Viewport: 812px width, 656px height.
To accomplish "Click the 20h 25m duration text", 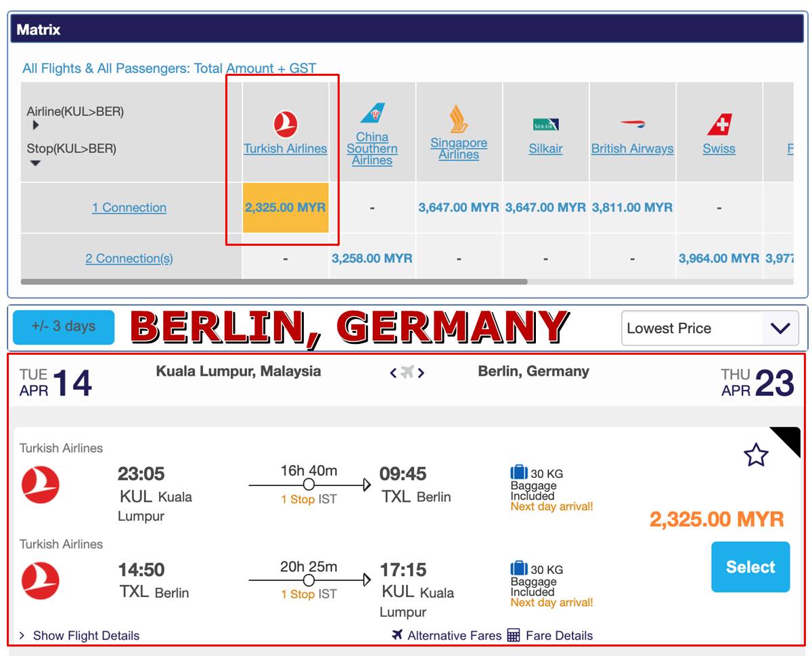I will point(309,567).
